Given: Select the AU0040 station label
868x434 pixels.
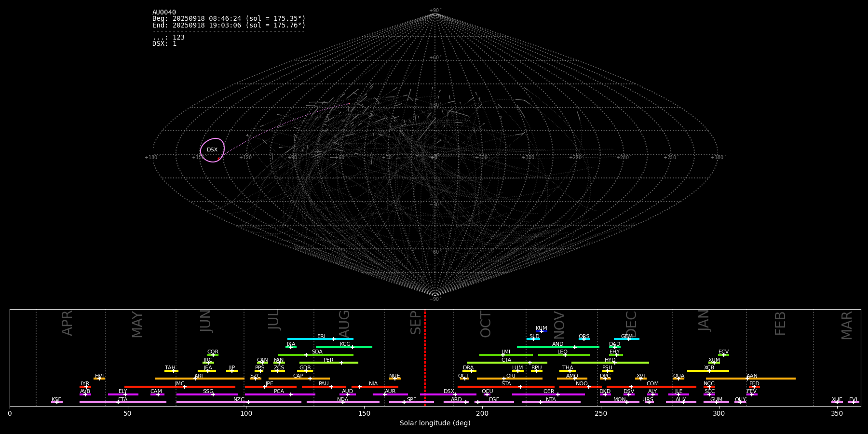Looking at the screenshot, I should 164,13.
